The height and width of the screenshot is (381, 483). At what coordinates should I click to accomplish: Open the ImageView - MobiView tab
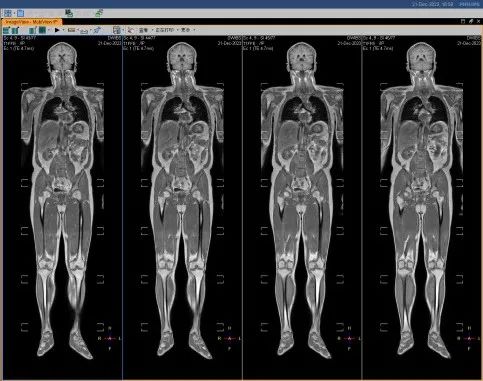32,22
